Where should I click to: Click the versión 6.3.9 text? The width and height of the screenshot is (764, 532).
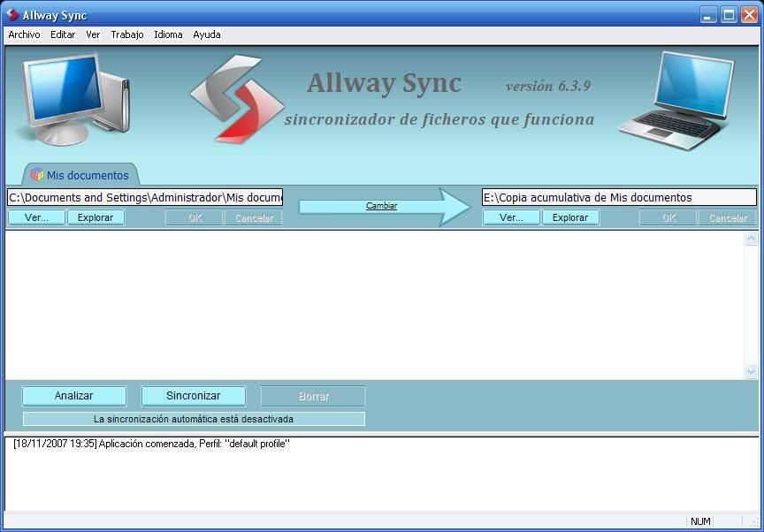pos(548,86)
